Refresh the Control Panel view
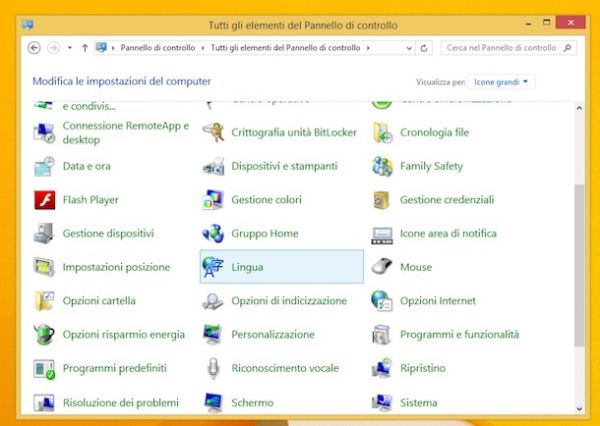600x426 pixels. click(x=426, y=47)
